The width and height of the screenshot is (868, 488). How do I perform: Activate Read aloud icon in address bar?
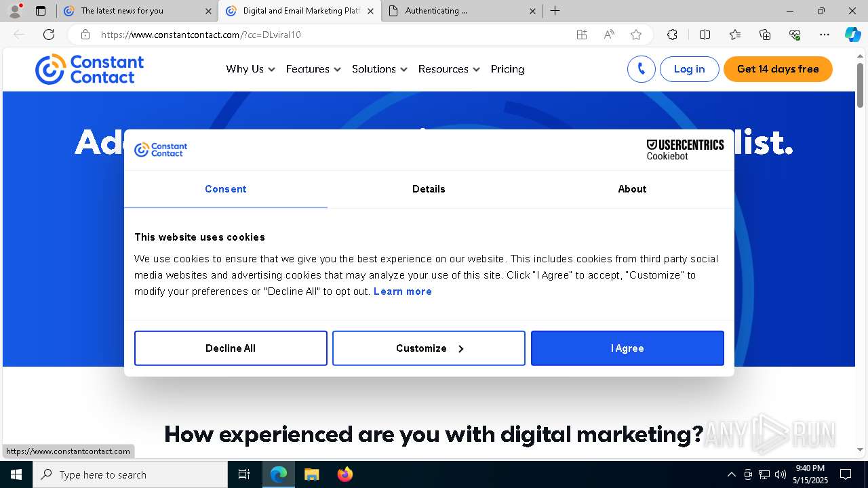(609, 35)
